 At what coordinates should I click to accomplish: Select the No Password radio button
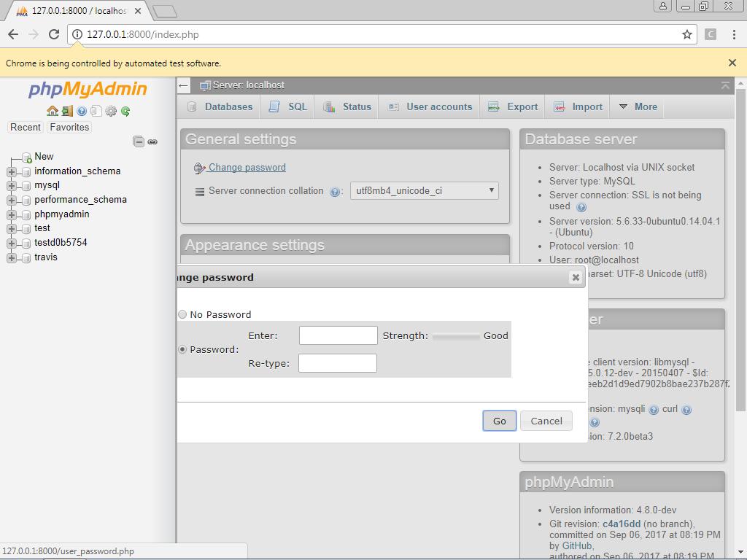pyautogui.click(x=182, y=314)
